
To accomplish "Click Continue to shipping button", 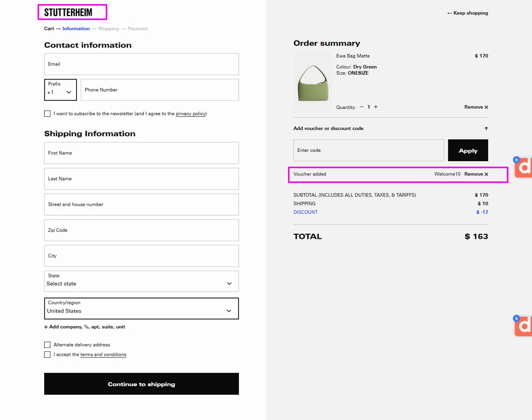I will [142, 384].
